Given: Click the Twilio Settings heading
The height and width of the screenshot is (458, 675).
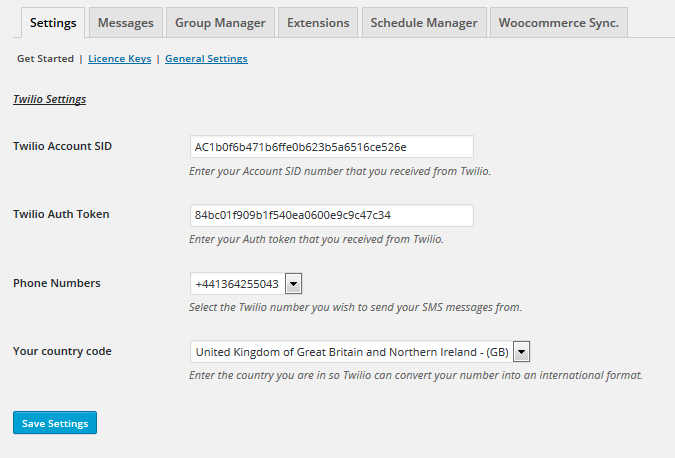Looking at the screenshot, I should pyautogui.click(x=49, y=100).
